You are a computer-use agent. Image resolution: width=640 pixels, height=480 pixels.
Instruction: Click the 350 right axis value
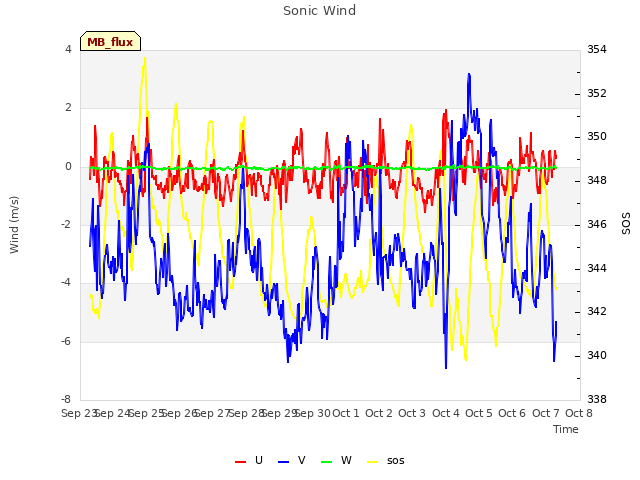[597, 136]
